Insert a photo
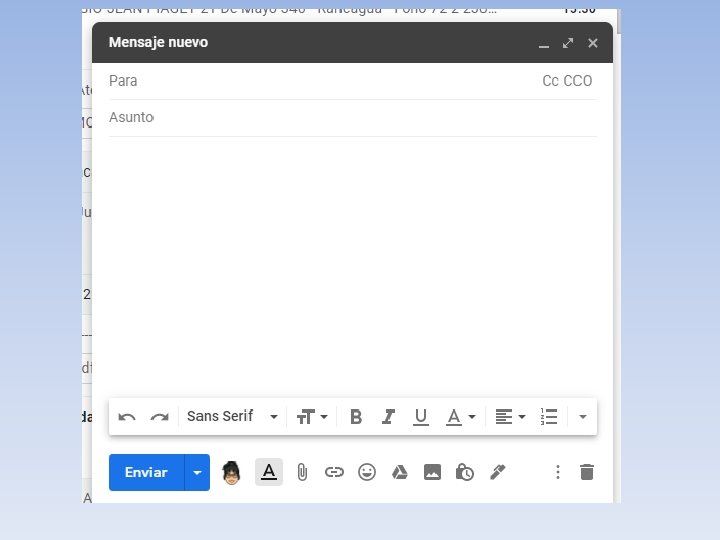This screenshot has height=540, width=720. pos(432,472)
